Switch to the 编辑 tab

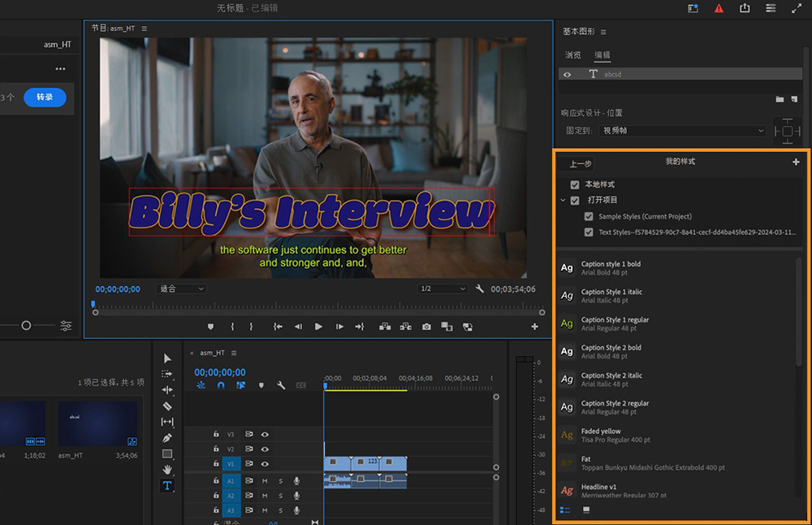602,55
